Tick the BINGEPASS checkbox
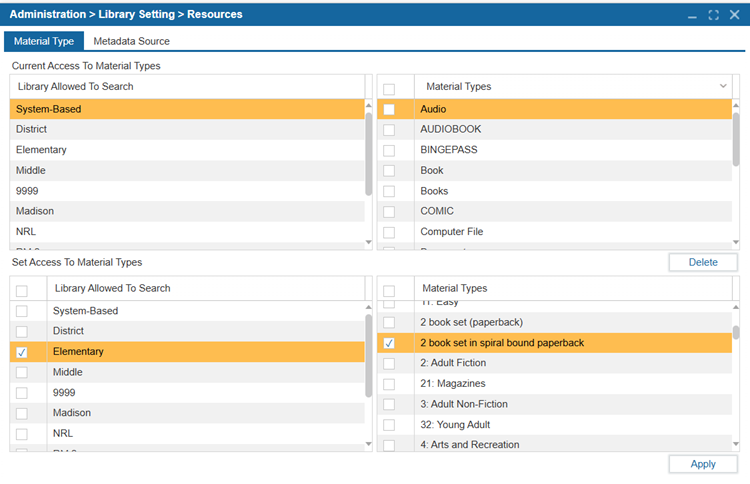The height and width of the screenshot is (484, 750). pos(389,150)
